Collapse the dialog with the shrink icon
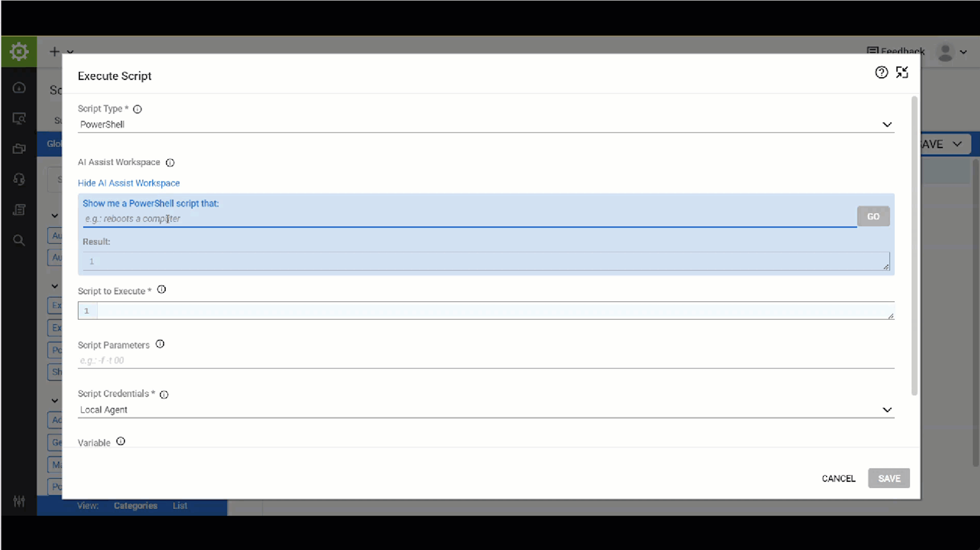 pyautogui.click(x=902, y=73)
